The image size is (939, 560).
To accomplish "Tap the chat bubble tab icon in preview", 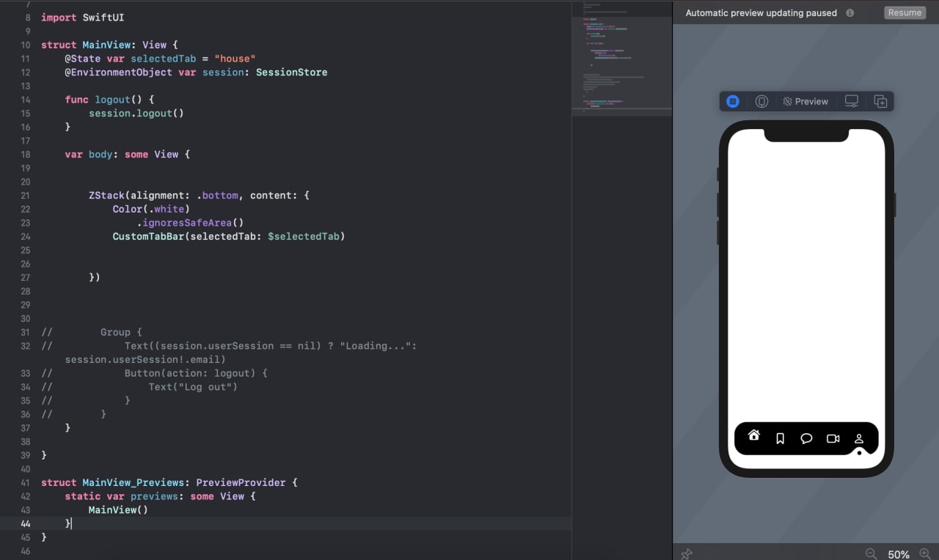I will (806, 439).
